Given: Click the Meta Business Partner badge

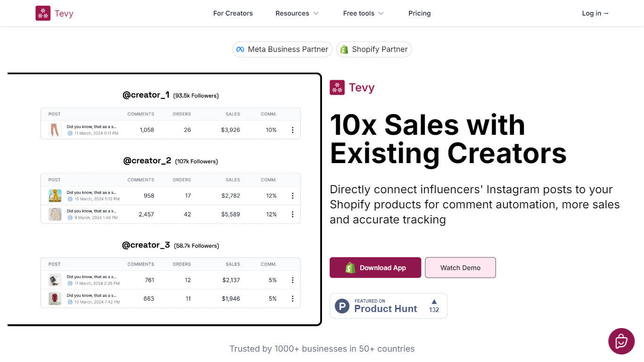Looking at the screenshot, I should coord(282,49).
